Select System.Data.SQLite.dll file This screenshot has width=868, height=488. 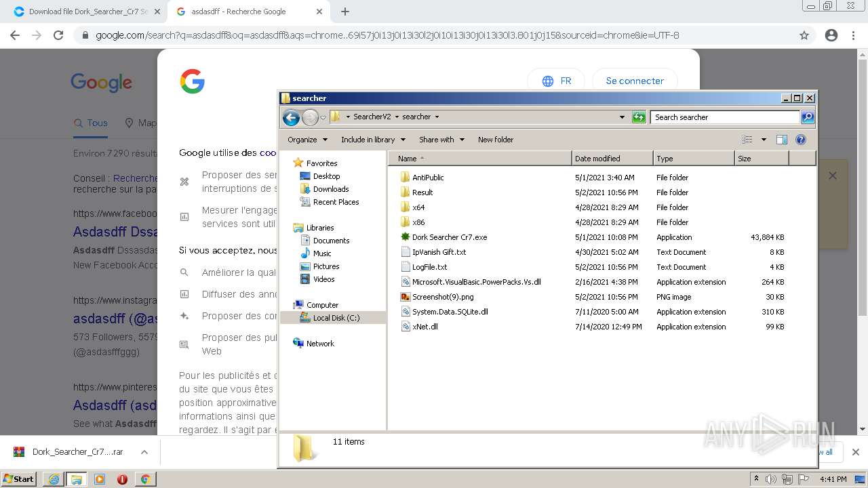pos(450,312)
